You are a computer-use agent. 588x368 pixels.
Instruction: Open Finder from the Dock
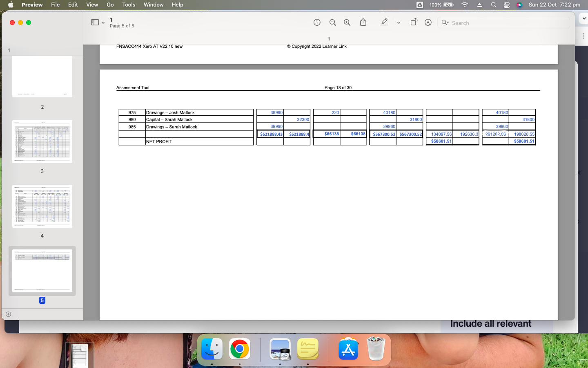tap(212, 350)
